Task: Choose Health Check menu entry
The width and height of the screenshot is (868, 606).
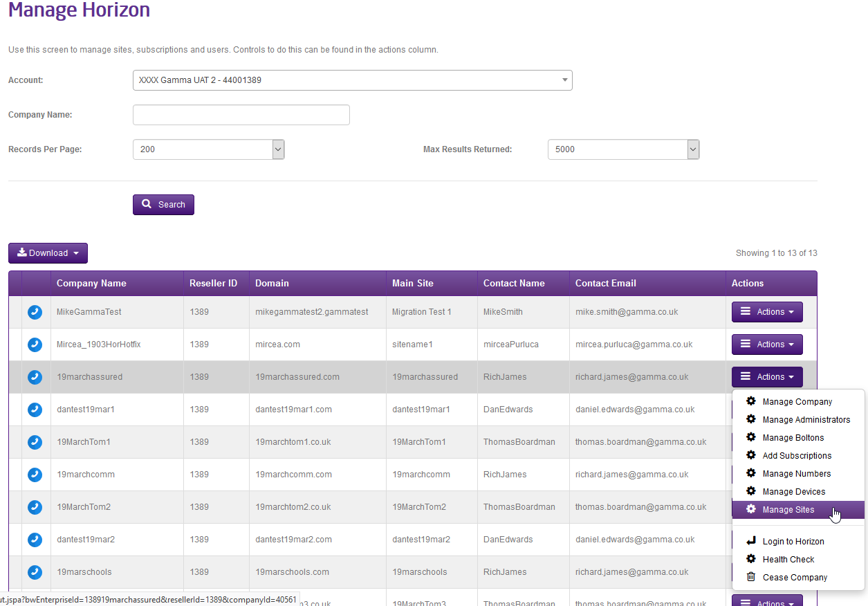Action: click(798, 560)
